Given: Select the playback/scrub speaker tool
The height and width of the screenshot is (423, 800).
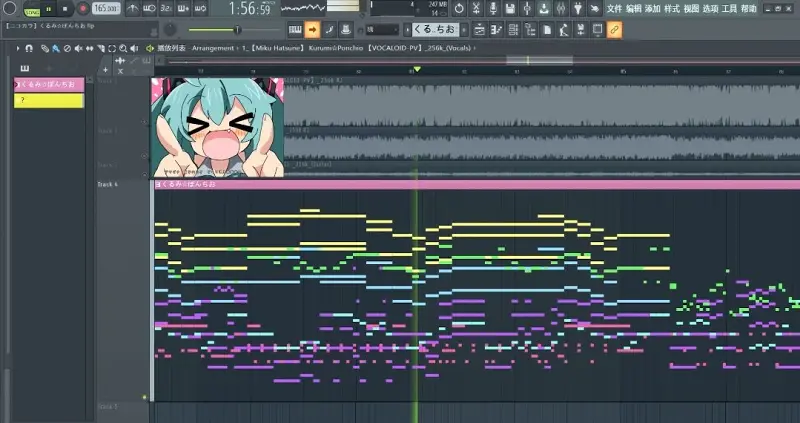Looking at the screenshot, I should [134, 48].
